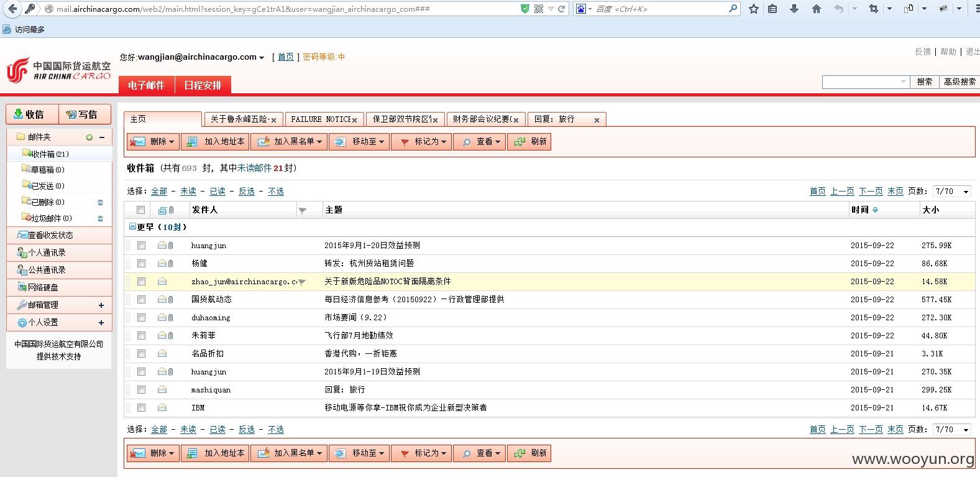Image resolution: width=980 pixels, height=477 pixels.
Task: Open 网络硬盘 in sidebar
Action: click(43, 287)
